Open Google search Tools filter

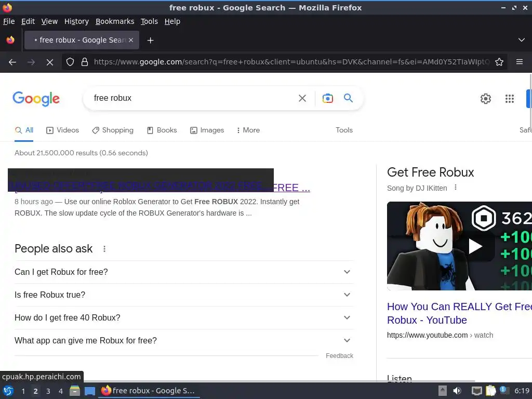(344, 130)
